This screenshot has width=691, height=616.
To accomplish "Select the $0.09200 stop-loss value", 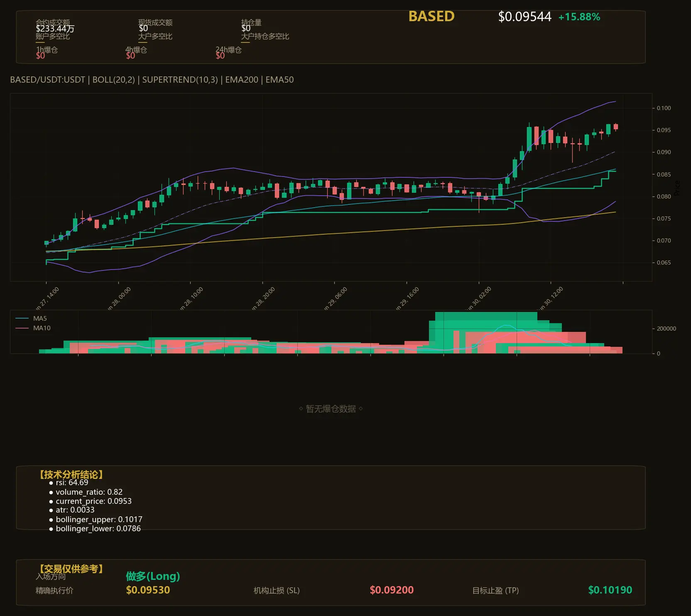I will pos(392,590).
